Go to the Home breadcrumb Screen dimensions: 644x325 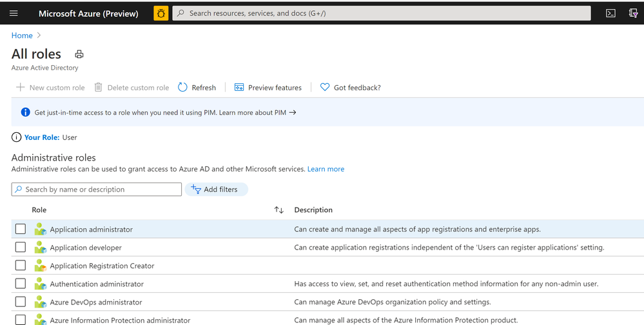pyautogui.click(x=22, y=35)
